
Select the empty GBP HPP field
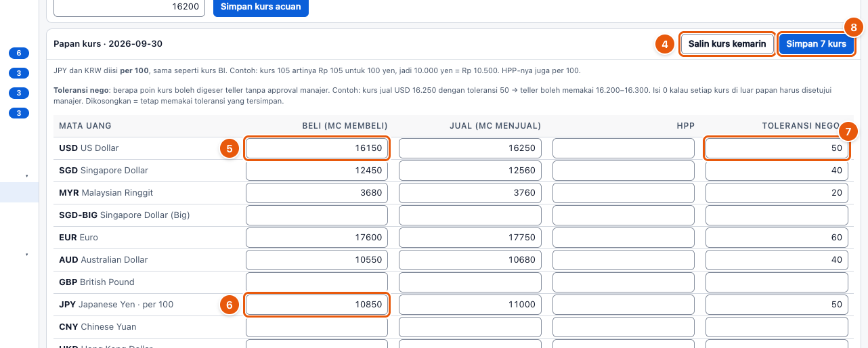(x=624, y=282)
